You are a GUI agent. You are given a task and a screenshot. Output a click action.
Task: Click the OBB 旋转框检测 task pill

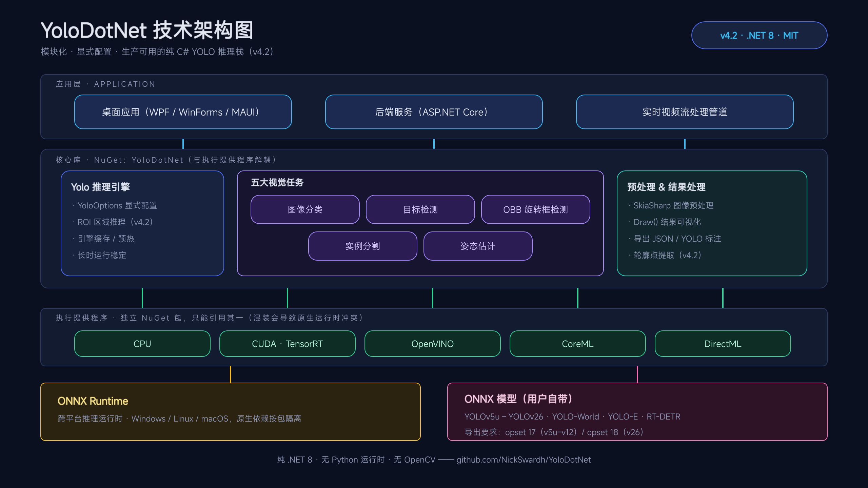pos(536,209)
